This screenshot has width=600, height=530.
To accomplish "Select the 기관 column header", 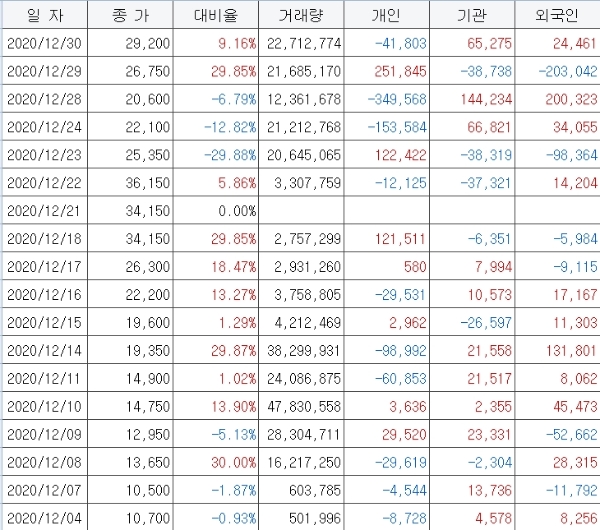I will click(473, 16).
